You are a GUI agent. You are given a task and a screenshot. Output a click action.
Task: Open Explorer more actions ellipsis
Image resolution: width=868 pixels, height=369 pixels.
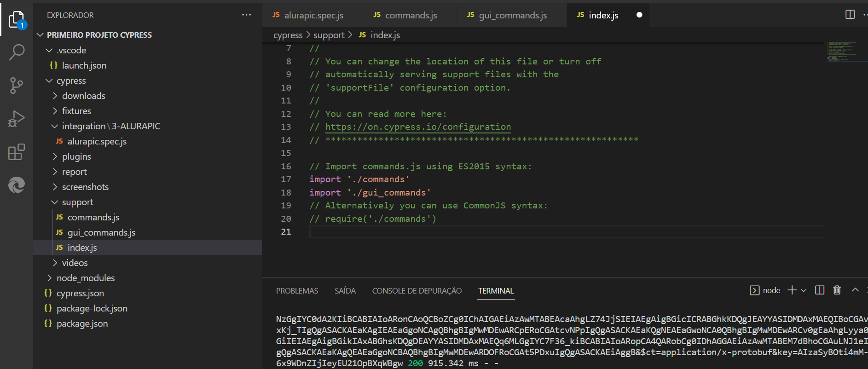coord(247,15)
